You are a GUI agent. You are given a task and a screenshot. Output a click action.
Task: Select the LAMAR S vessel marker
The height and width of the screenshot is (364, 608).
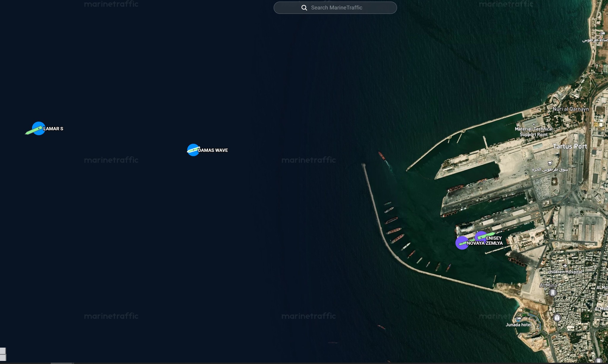point(38,128)
